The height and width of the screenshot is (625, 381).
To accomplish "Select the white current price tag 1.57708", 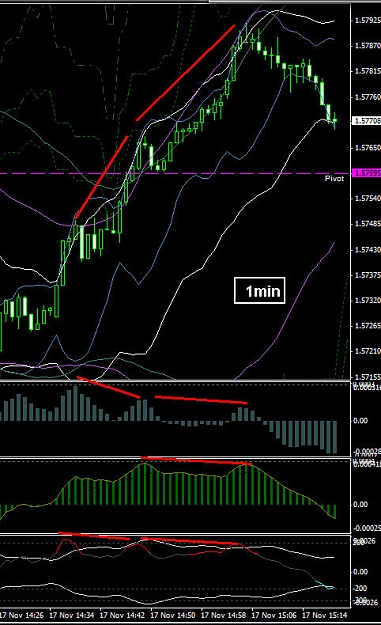I will point(367,120).
